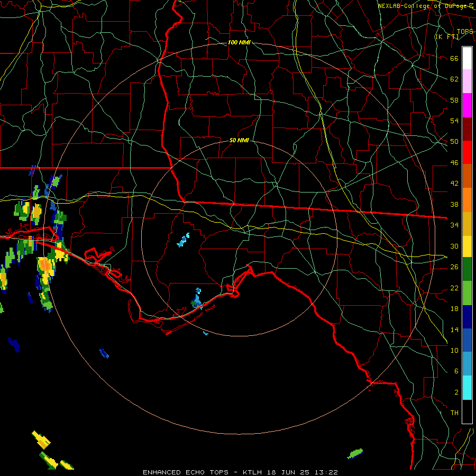Click the "42" legend value
The width and height of the screenshot is (476, 476).
[454, 184]
